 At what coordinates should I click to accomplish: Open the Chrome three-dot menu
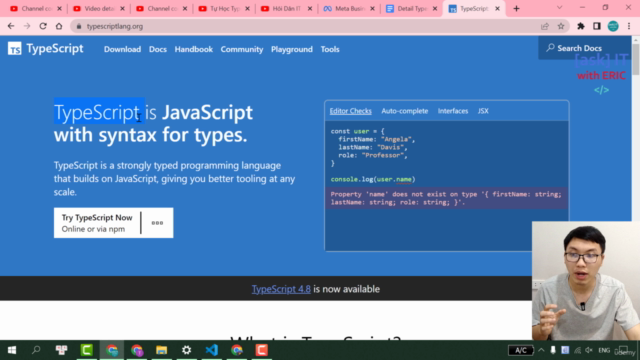pos(629,26)
